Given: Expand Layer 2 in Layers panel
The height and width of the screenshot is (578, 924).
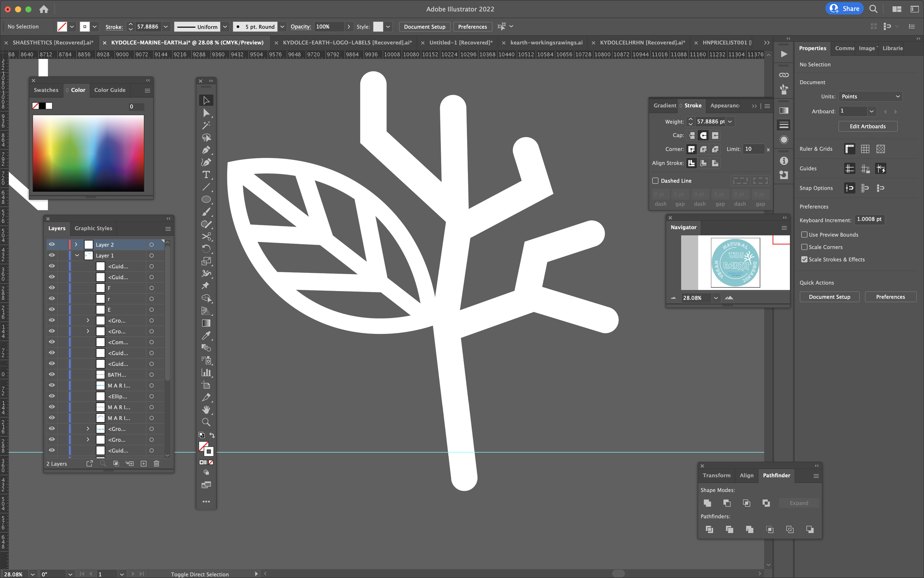Looking at the screenshot, I should point(76,244).
